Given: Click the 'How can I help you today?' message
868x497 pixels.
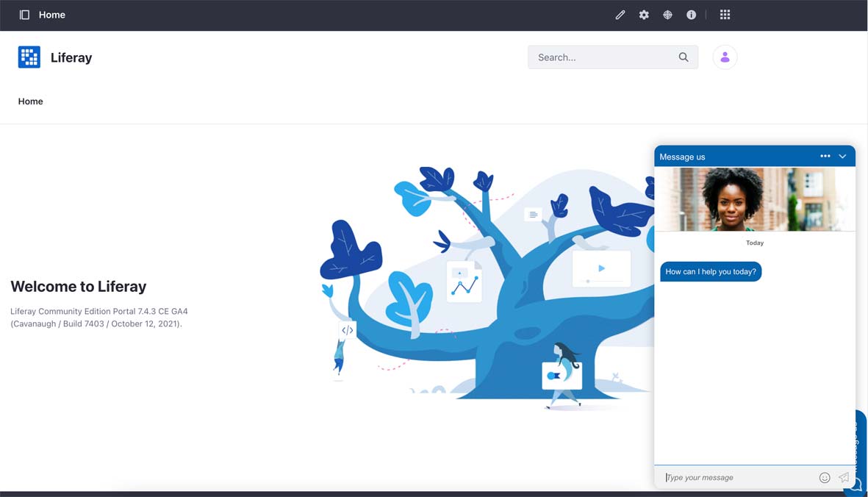Looking at the screenshot, I should [710, 272].
